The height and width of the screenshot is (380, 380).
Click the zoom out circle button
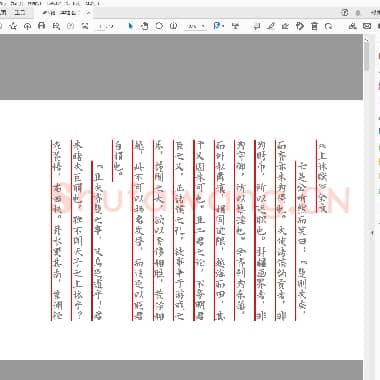(159, 26)
